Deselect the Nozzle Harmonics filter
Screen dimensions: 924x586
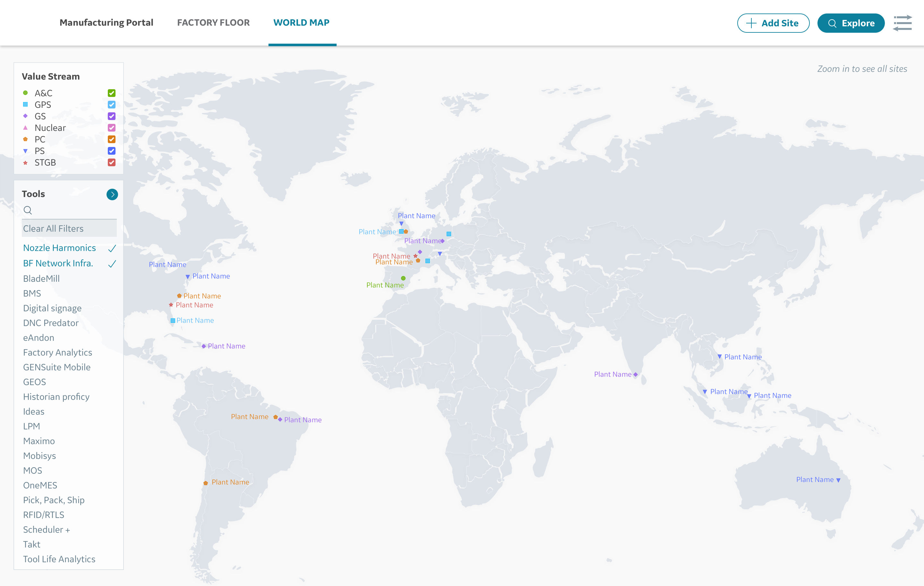click(x=59, y=248)
